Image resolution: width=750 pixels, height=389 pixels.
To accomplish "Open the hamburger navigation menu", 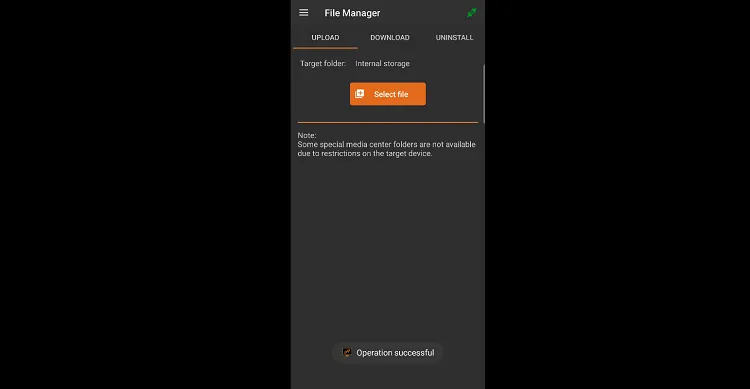I will click(x=303, y=13).
